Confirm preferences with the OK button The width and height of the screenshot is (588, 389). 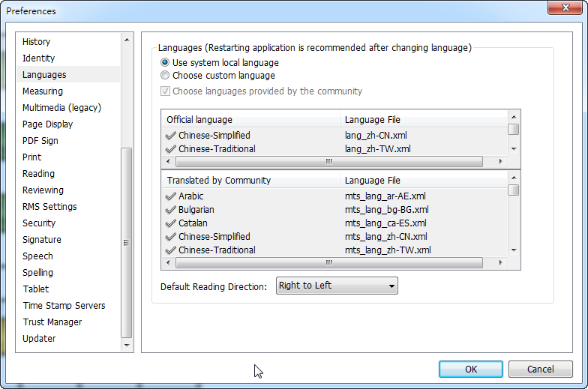[x=471, y=369]
